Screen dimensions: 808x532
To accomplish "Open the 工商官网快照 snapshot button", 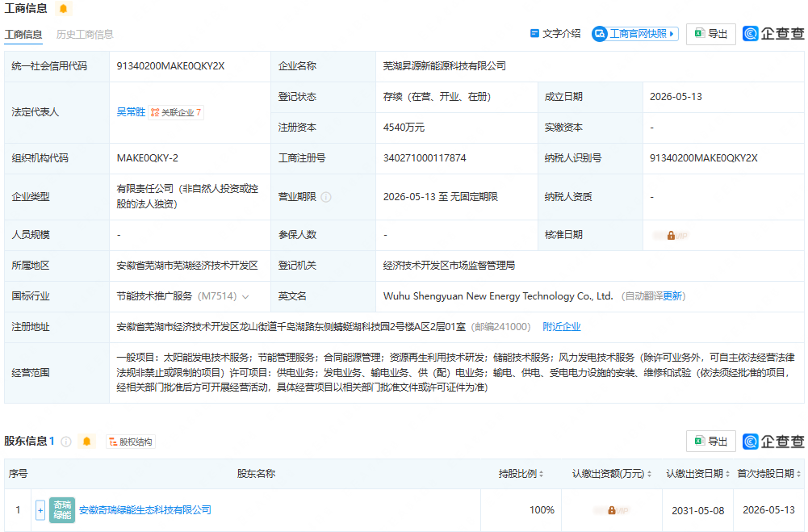I will tap(634, 34).
